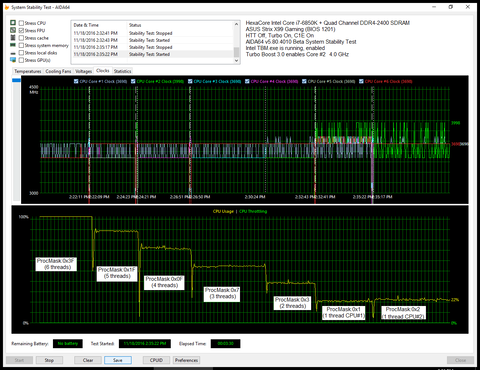Click the ProcMask:0x1F (5 threads) annotation
This screenshot has width=480, height=370.
[117, 273]
